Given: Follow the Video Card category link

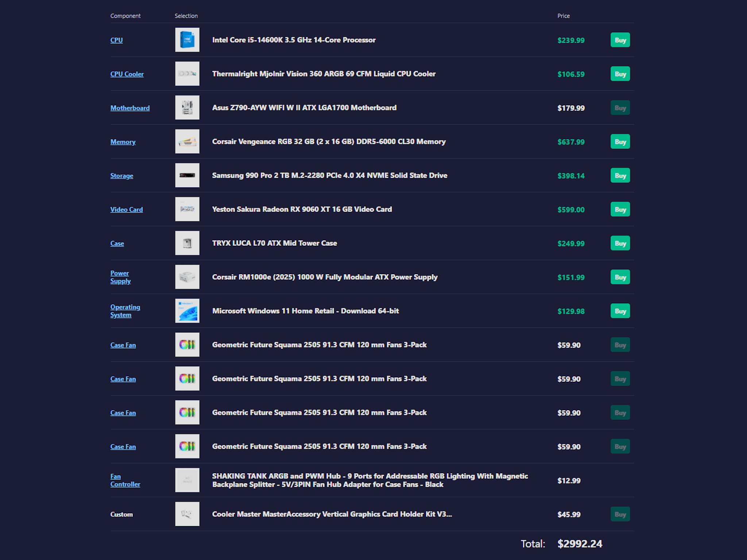Looking at the screenshot, I should click(x=127, y=210).
